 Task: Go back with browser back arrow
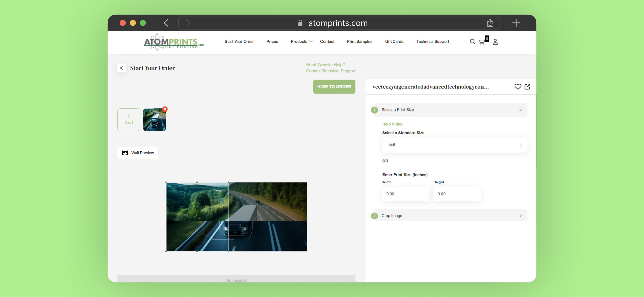pos(166,23)
